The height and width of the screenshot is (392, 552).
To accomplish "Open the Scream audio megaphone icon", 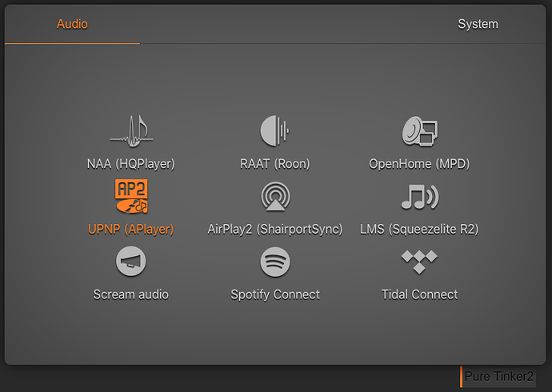I will (x=131, y=261).
